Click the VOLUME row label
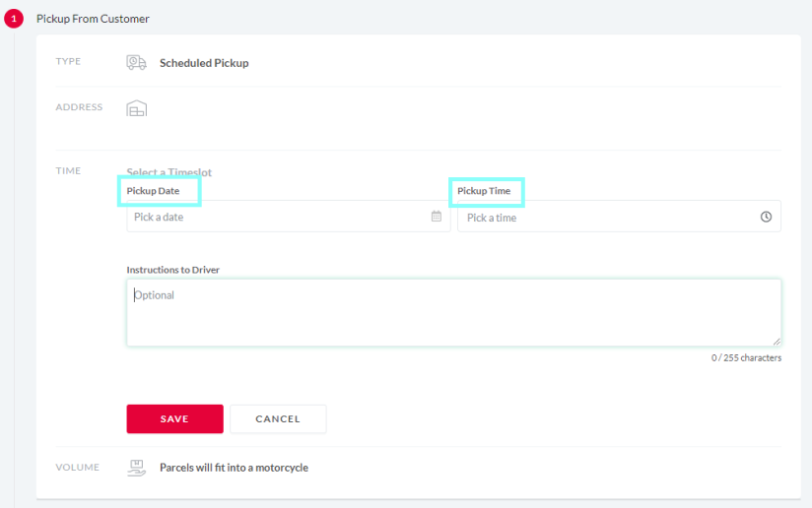This screenshot has height=508, width=812. (78, 467)
